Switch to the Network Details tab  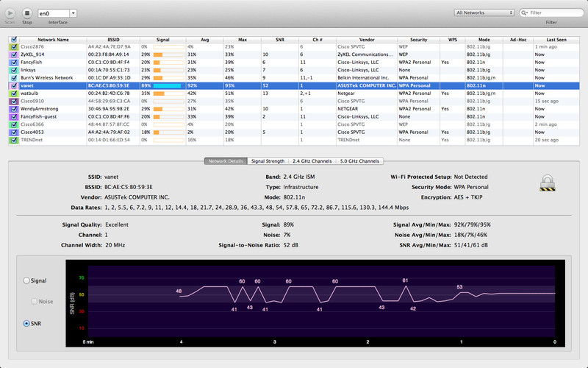[226, 161]
